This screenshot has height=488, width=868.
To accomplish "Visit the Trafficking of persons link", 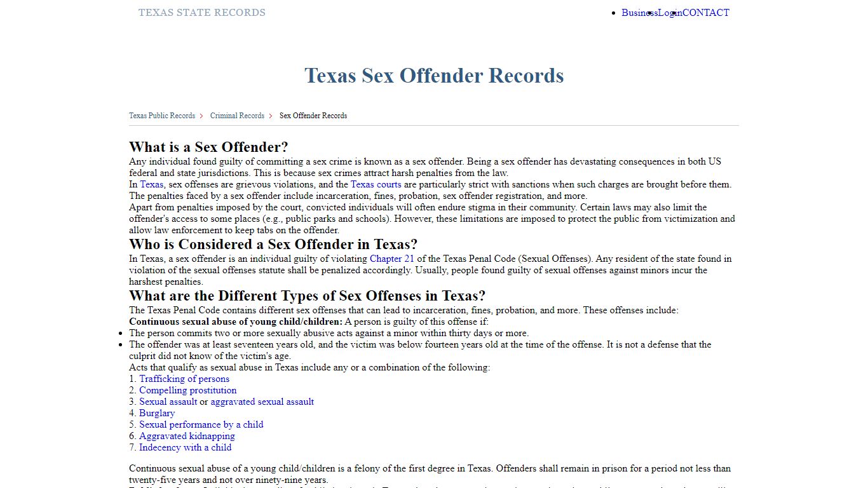I will point(184,379).
